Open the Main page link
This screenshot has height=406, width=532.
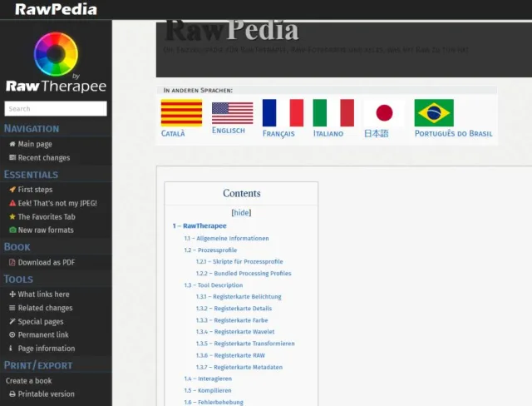coord(35,144)
